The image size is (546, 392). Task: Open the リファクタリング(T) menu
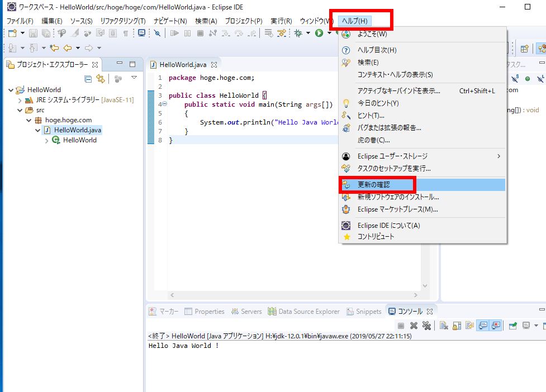123,21
